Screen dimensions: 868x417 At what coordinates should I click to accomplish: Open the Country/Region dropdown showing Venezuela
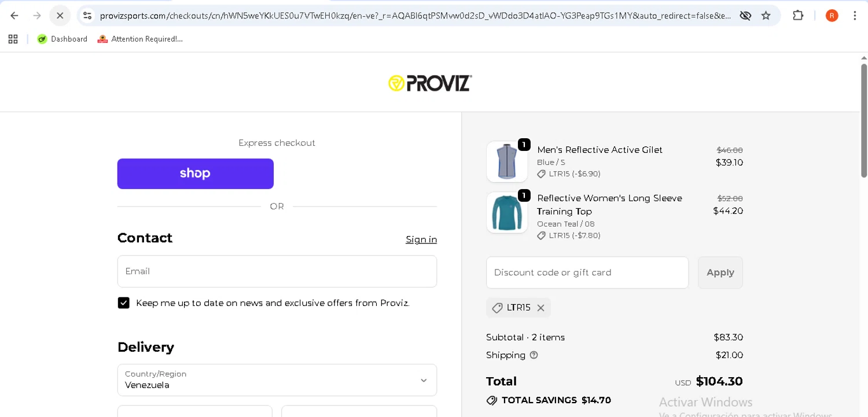[277, 380]
